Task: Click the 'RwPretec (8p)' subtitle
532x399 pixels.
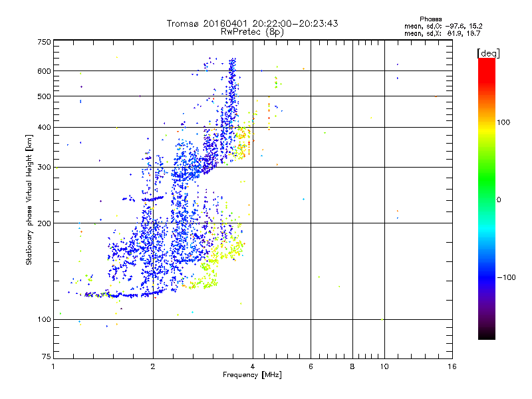Action: [252, 32]
